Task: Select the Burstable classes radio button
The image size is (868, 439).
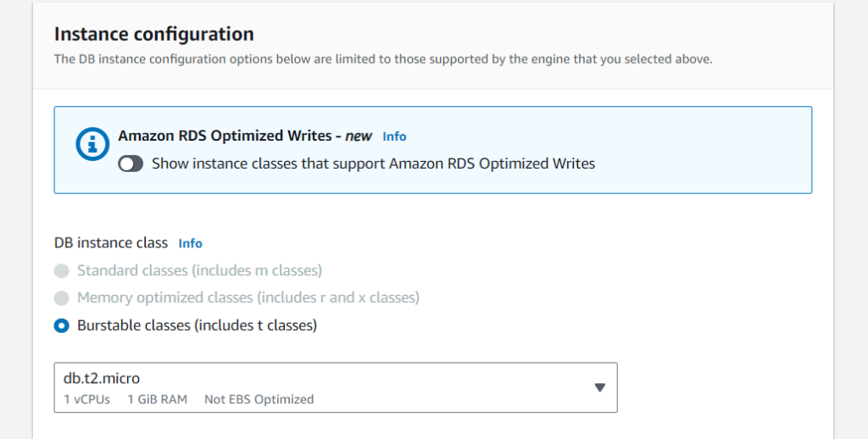Action: coord(61,325)
